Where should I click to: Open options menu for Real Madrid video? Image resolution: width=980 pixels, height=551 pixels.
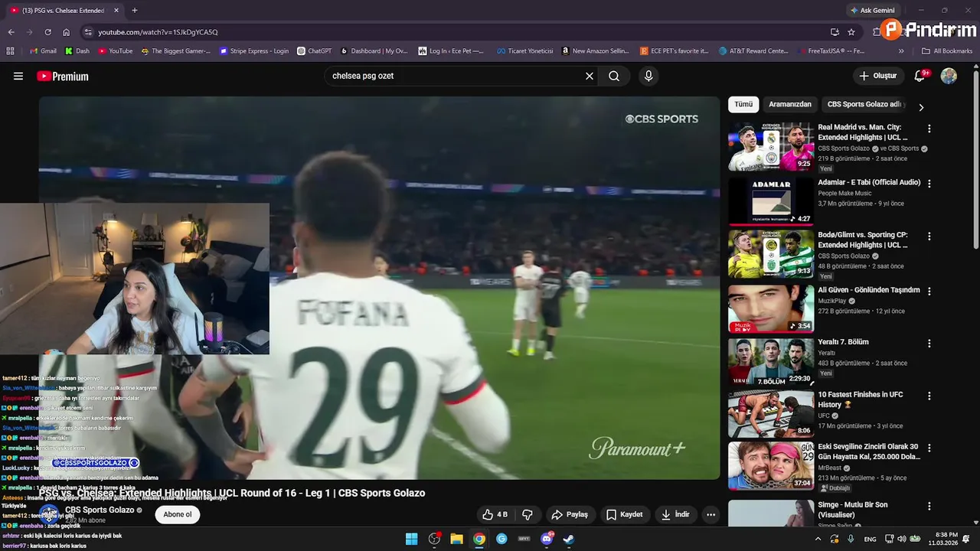click(929, 129)
